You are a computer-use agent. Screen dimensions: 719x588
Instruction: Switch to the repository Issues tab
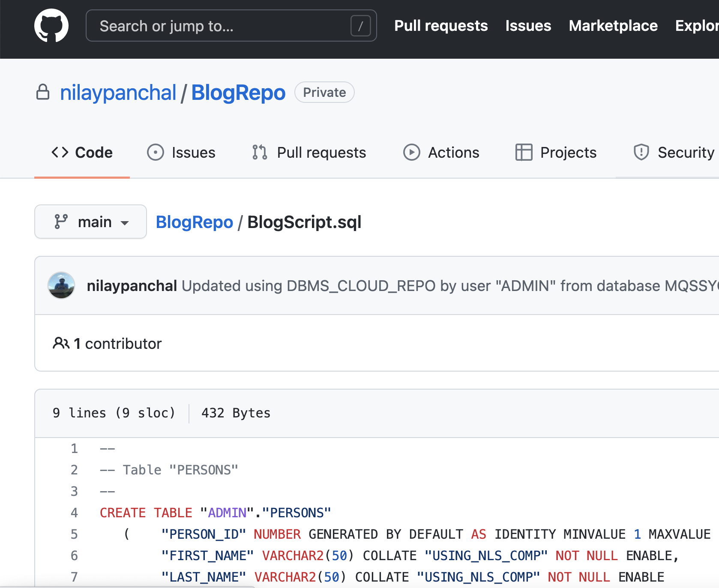[x=181, y=153]
